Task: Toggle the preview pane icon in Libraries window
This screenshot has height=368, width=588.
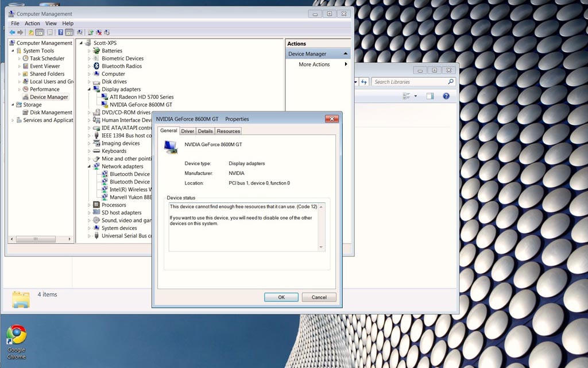Action: (430, 96)
